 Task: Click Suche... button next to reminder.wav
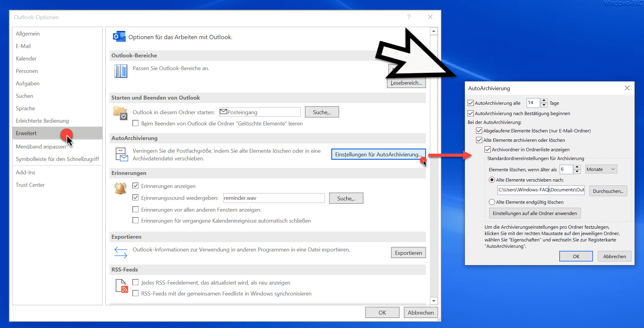[x=346, y=198]
